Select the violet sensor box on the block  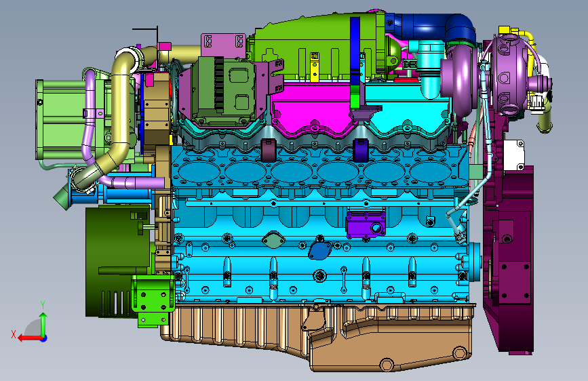[366, 224]
